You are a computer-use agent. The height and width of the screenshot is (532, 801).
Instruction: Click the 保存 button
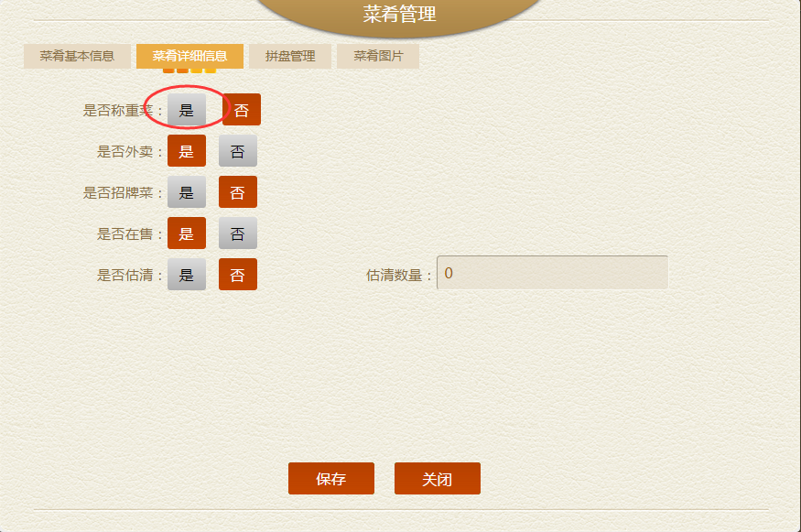click(331, 478)
